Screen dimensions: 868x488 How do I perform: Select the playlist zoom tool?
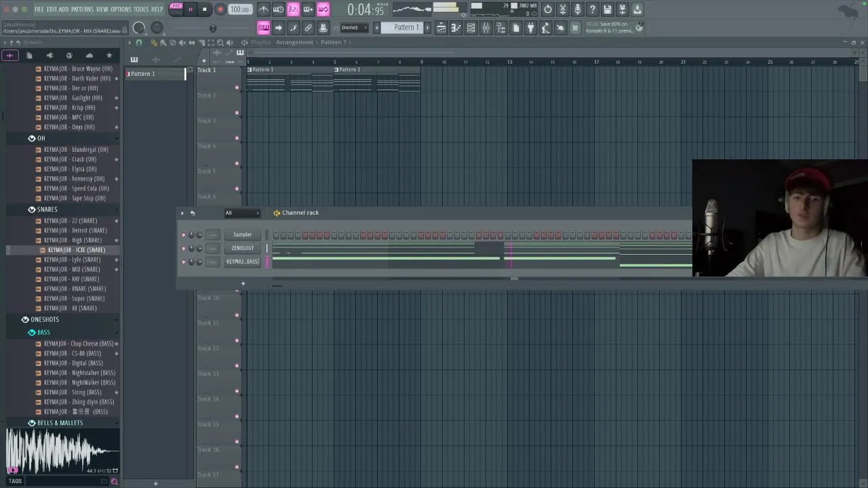220,43
